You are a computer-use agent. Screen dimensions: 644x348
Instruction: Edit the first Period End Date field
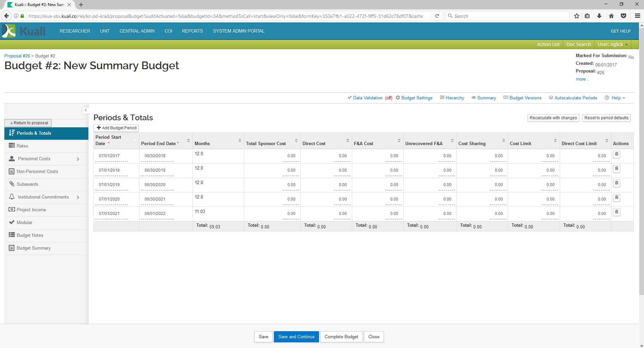click(157, 156)
